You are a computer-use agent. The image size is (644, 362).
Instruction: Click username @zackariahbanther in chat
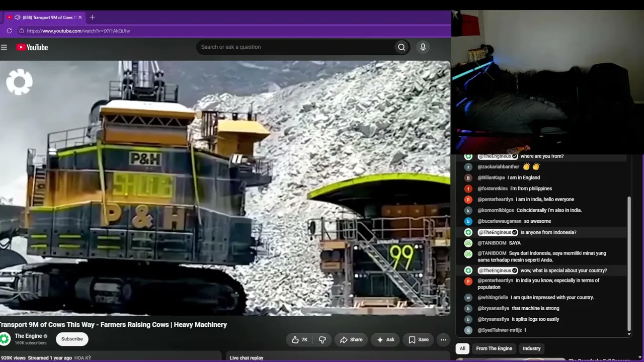click(x=498, y=167)
